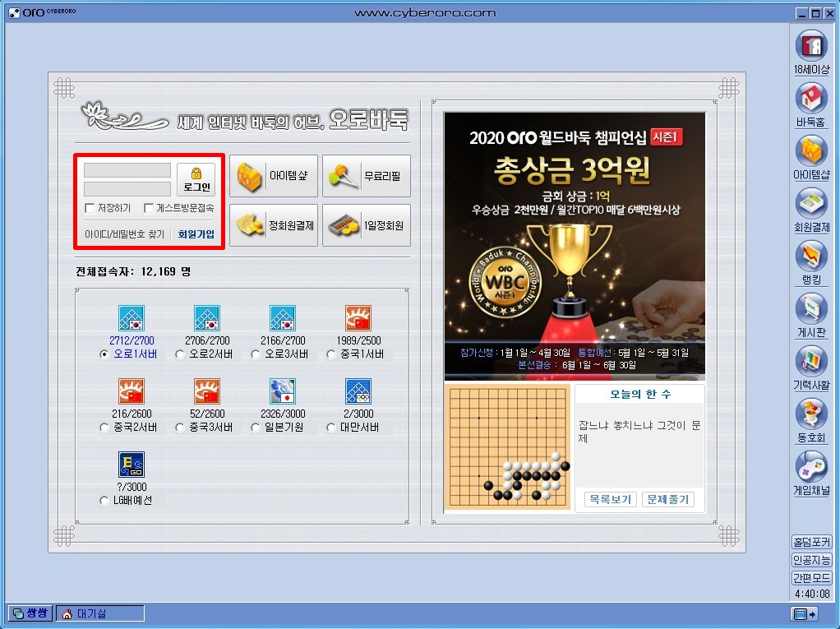Enable the 저장하기 checkbox
The height and width of the screenshot is (629, 840).
pos(90,208)
